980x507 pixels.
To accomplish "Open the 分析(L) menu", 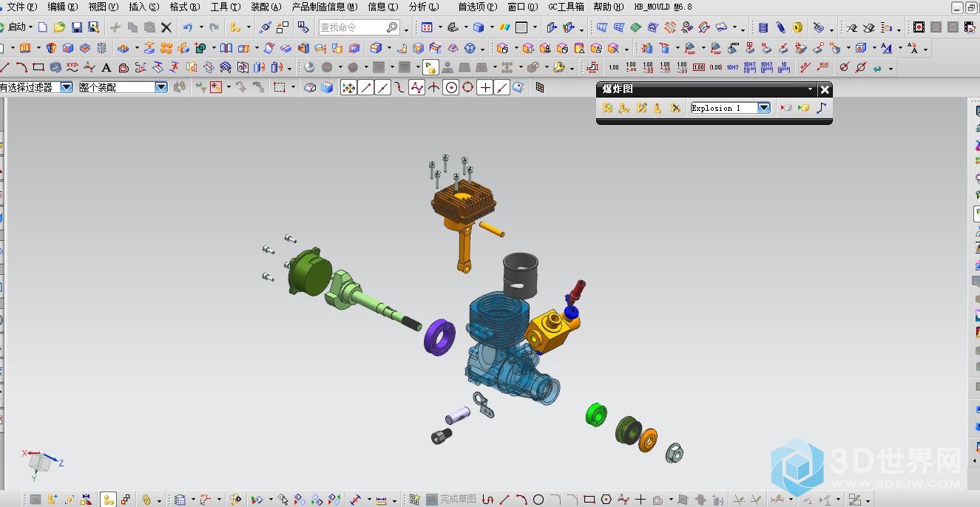I will click(424, 7).
